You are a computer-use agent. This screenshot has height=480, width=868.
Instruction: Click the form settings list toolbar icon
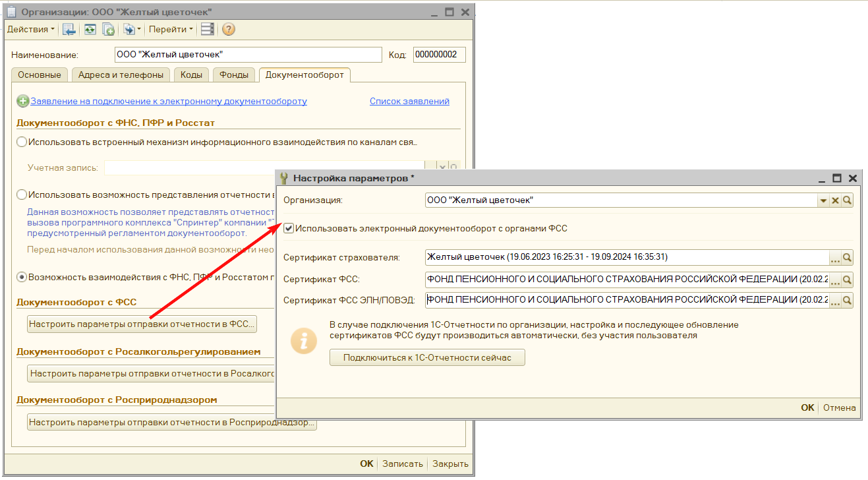pos(208,29)
